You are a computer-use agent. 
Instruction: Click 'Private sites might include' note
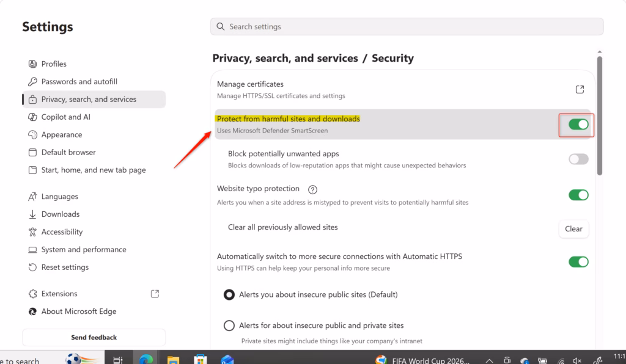coord(332,341)
